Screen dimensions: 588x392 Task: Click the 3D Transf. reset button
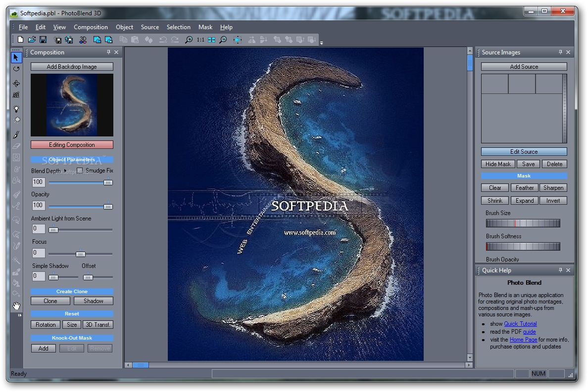coord(98,325)
